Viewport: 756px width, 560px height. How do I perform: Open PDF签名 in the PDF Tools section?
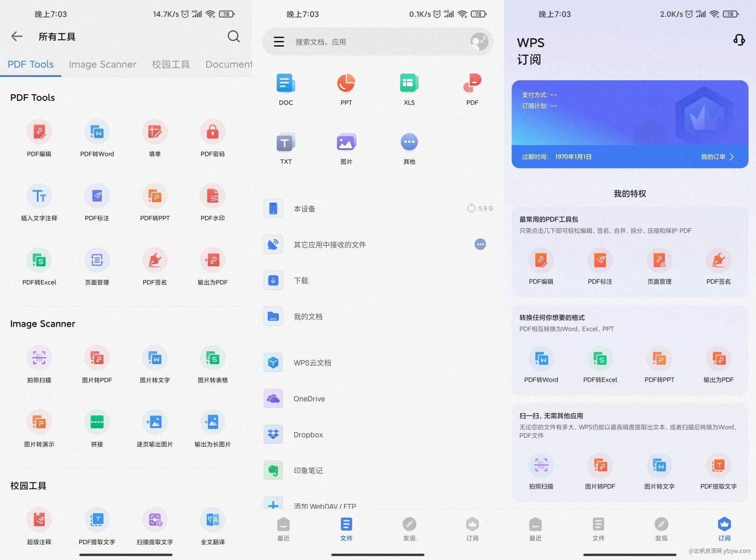click(155, 266)
